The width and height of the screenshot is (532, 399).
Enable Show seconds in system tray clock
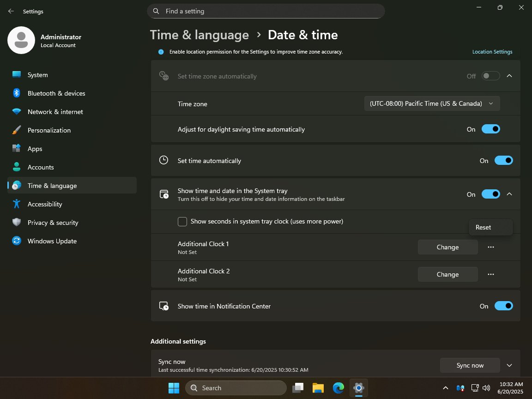click(x=182, y=222)
